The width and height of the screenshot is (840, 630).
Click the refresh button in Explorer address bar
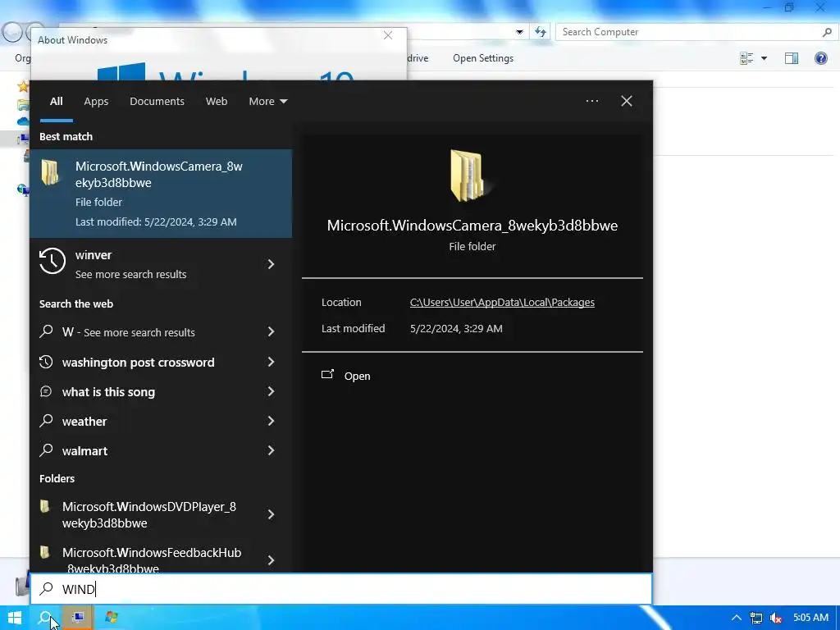[541, 32]
